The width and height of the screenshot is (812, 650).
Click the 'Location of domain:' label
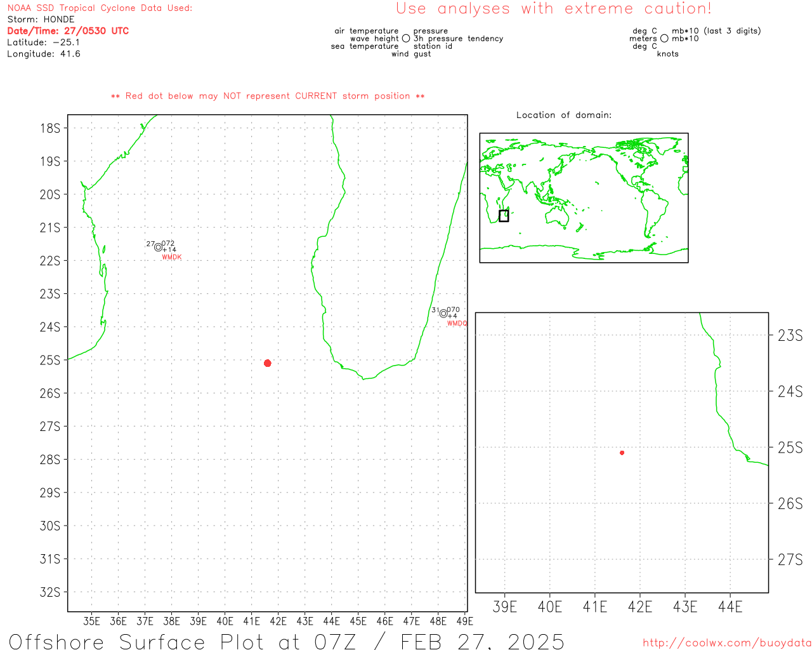tap(564, 116)
